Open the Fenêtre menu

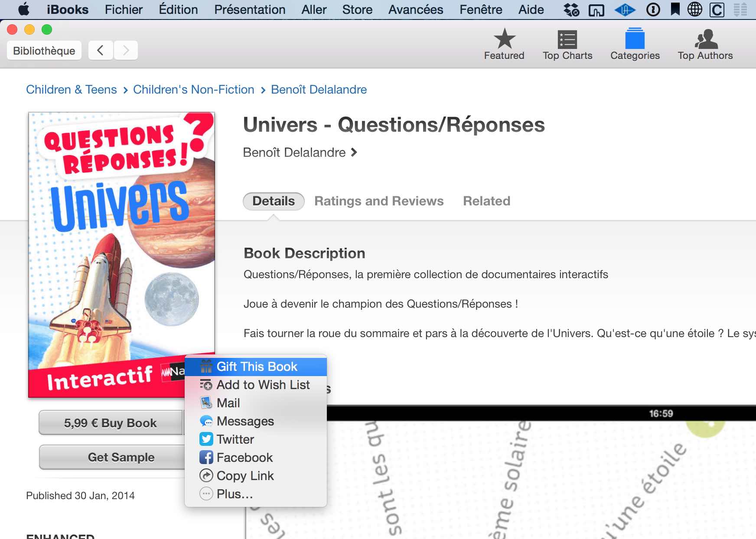(481, 10)
